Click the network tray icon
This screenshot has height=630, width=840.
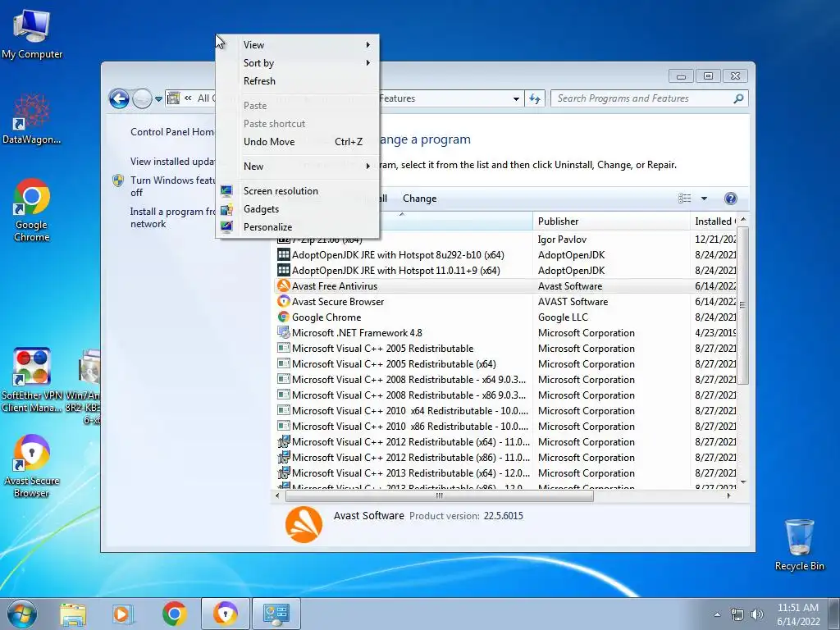coord(737,614)
